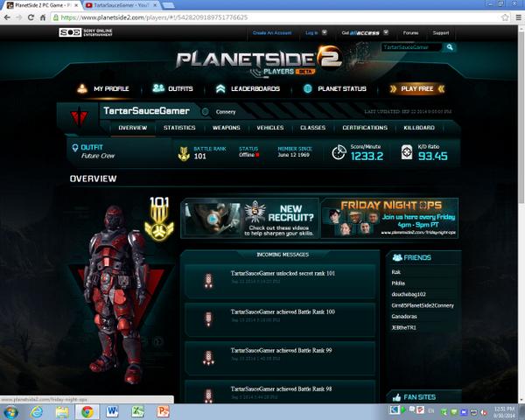Viewport: 525px width, 420px height.
Task: Open the My Profile menu
Action: (x=103, y=88)
